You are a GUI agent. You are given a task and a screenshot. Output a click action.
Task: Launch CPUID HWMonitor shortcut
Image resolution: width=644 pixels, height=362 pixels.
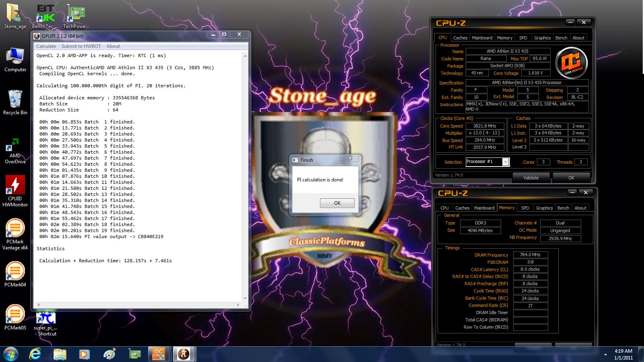(15, 191)
